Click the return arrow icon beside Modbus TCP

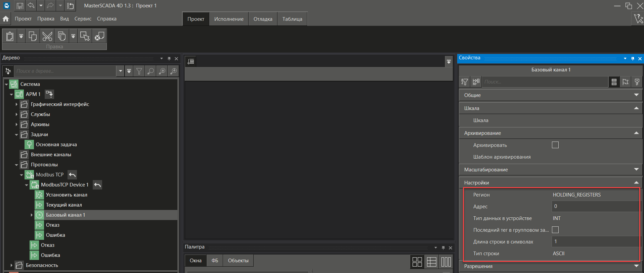coord(72,175)
